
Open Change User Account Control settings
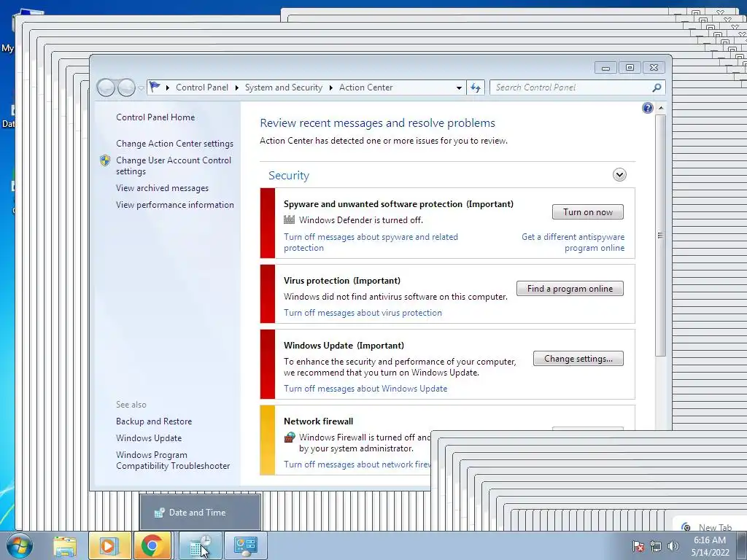[174, 166]
